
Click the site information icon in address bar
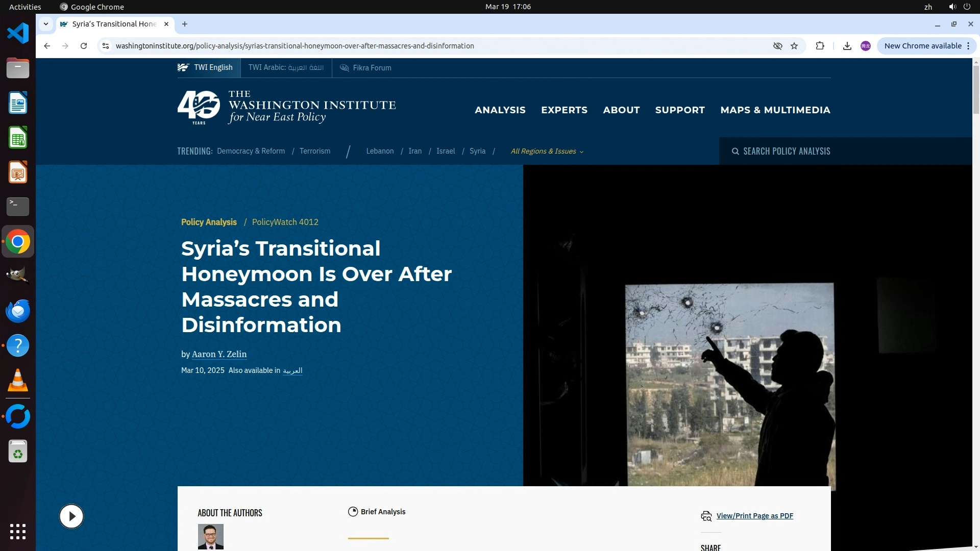pos(106,46)
